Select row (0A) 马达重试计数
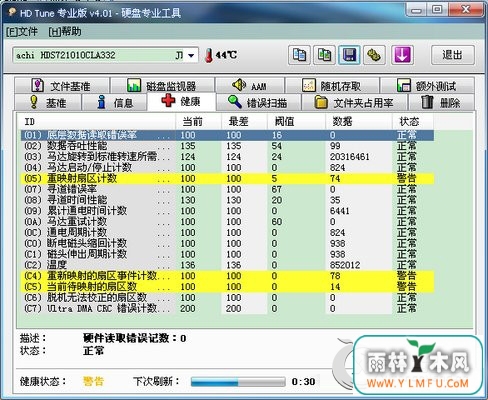Viewport: 488px width, 400px height. click(227, 222)
